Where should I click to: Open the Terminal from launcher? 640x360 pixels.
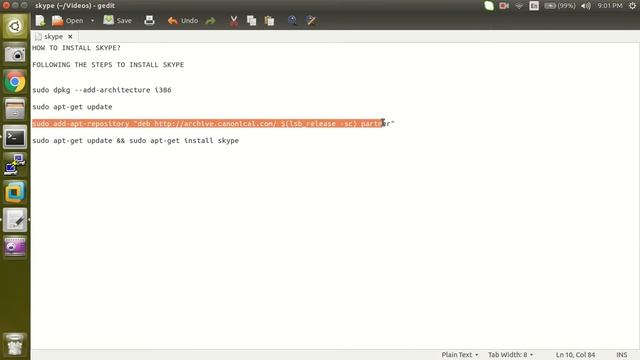click(x=15, y=137)
